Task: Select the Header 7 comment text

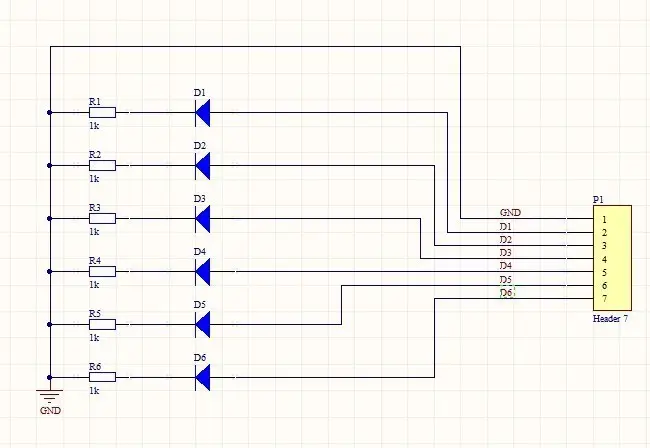Action: pyautogui.click(x=610, y=319)
